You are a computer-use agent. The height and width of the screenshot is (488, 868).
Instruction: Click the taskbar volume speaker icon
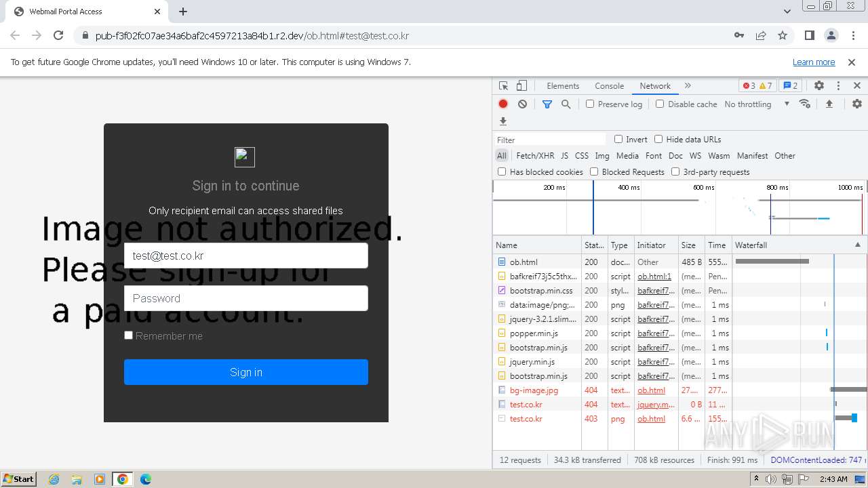click(771, 479)
